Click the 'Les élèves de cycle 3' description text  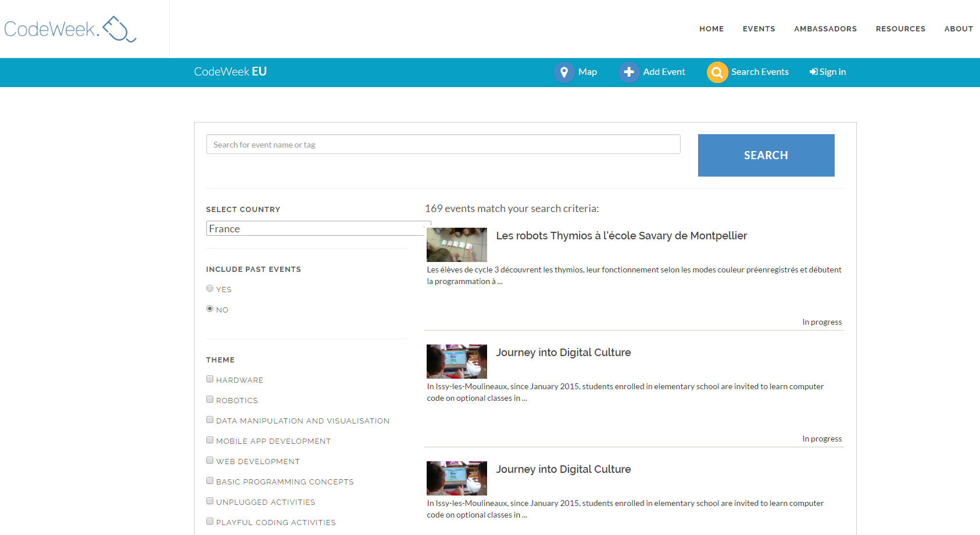[x=634, y=275]
